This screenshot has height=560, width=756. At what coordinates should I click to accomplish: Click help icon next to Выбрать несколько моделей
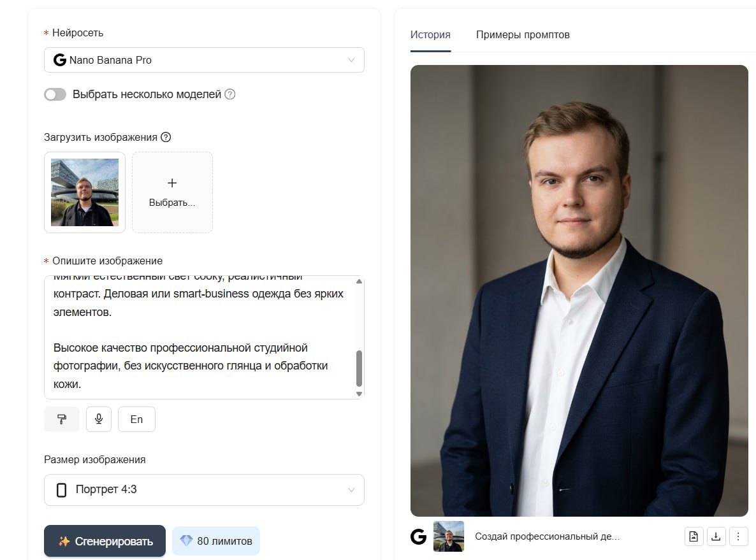(x=230, y=94)
